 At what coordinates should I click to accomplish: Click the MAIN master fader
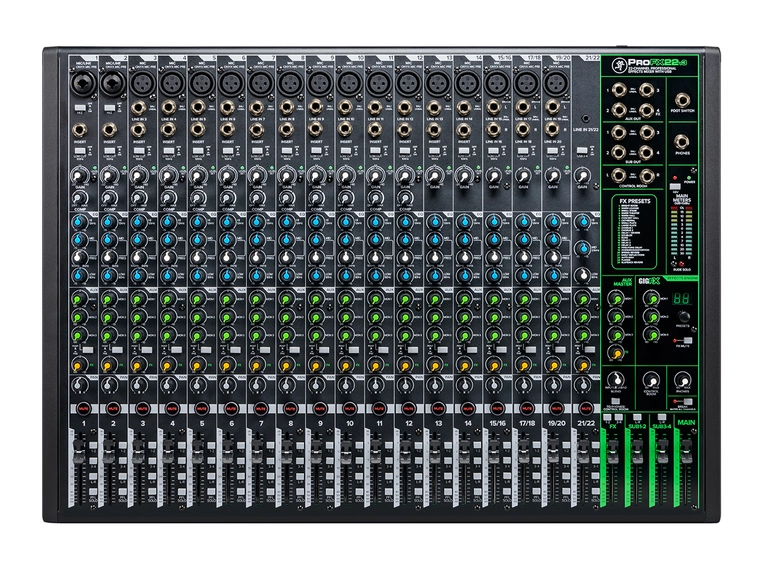[x=686, y=451]
